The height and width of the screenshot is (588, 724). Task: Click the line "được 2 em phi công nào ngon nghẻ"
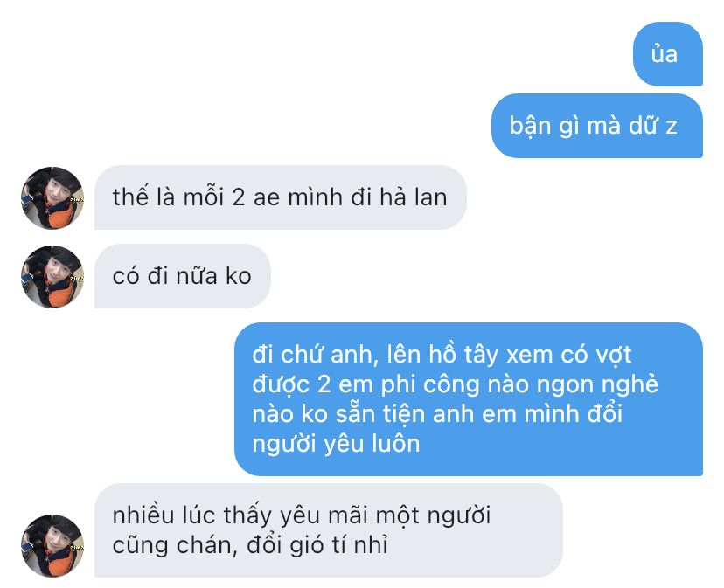455,384
